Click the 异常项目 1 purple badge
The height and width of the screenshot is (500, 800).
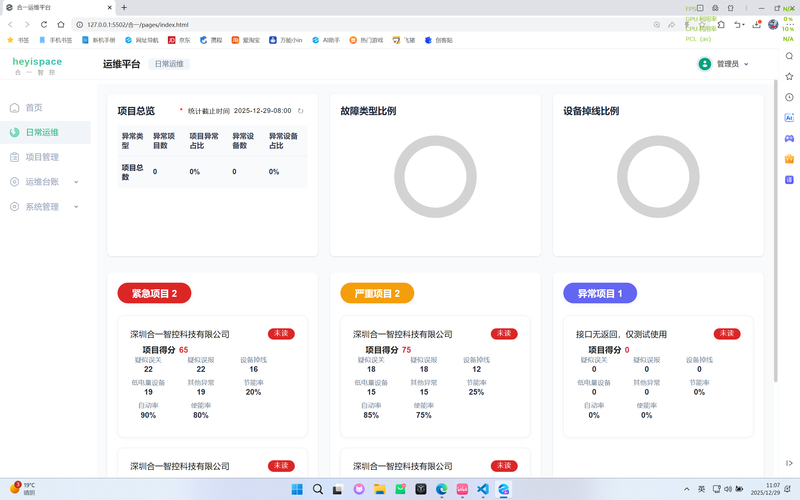coord(600,293)
